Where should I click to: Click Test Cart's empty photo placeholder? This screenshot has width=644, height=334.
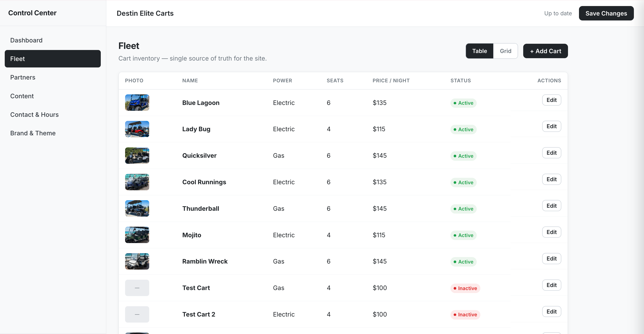click(x=137, y=288)
